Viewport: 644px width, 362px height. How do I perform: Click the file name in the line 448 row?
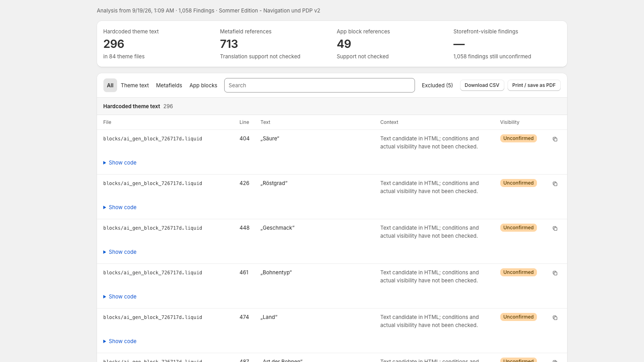pyautogui.click(x=153, y=228)
